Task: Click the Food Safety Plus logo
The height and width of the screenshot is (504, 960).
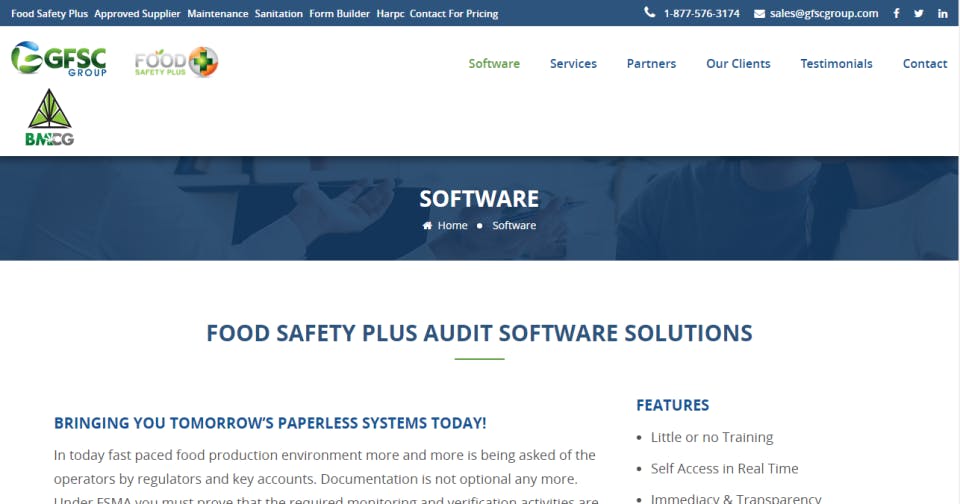Action: click(176, 62)
